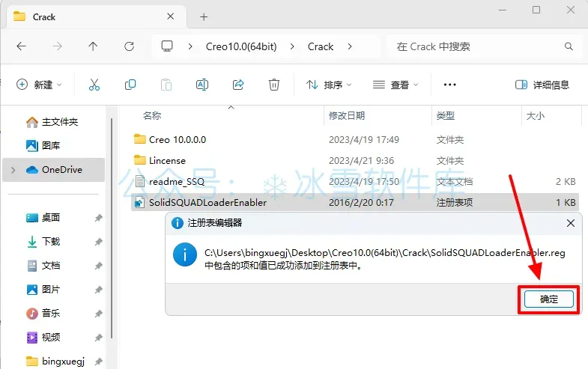Click the Cut scissors icon
Viewport: 588px width, 369px height.
(94, 85)
